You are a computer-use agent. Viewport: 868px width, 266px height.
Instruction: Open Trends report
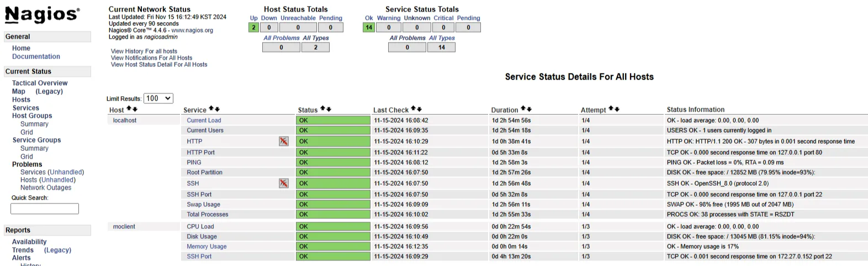point(23,250)
